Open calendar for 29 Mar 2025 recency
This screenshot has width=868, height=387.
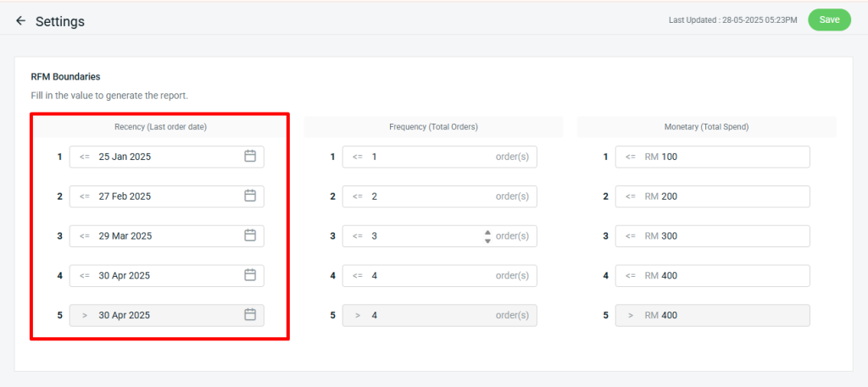click(x=250, y=235)
